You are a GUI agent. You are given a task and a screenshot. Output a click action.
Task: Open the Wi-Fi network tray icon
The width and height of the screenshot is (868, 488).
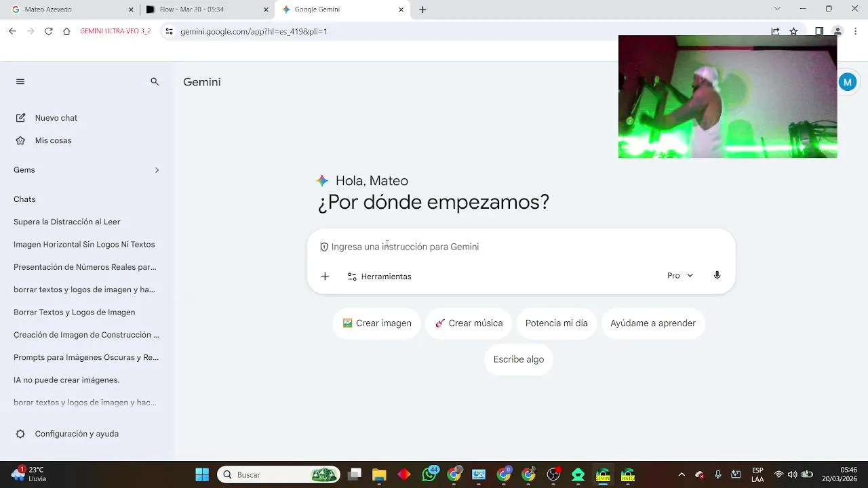[x=778, y=474]
